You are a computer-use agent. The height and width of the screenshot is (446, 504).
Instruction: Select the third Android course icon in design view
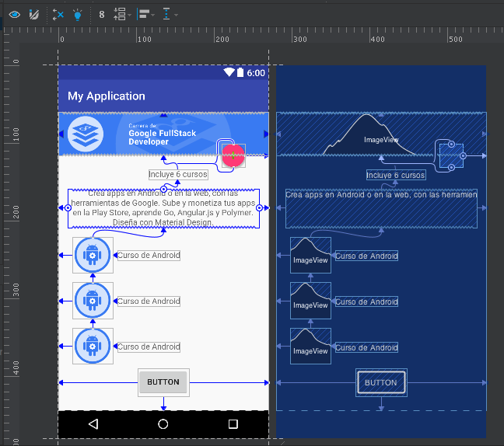[93, 347]
